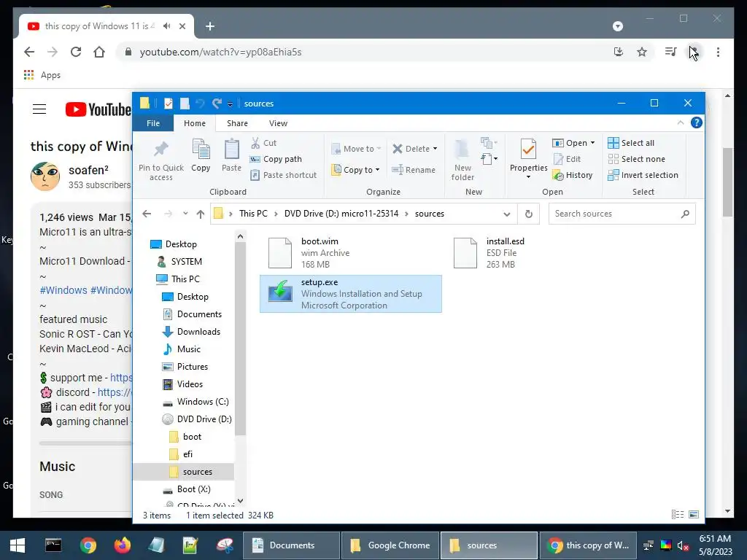747x560 pixels.
Task: Click History in Open group
Action: tap(572, 175)
